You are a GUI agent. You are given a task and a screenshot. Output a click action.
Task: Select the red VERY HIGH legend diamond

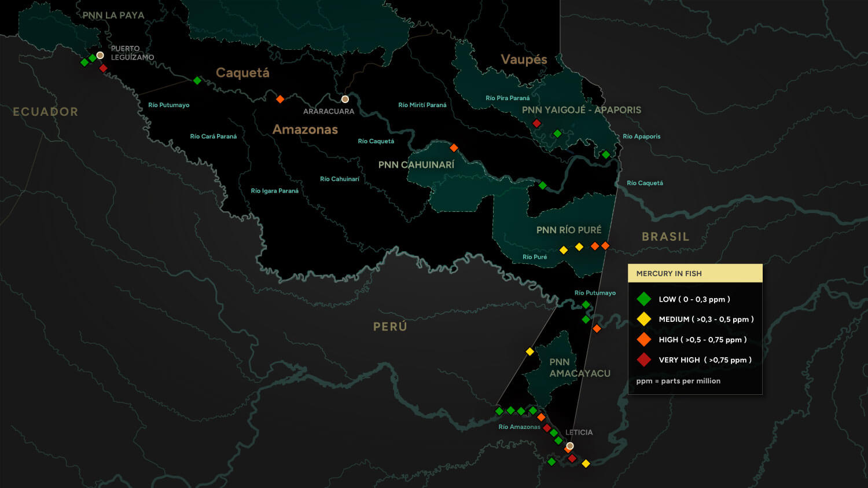tap(644, 359)
